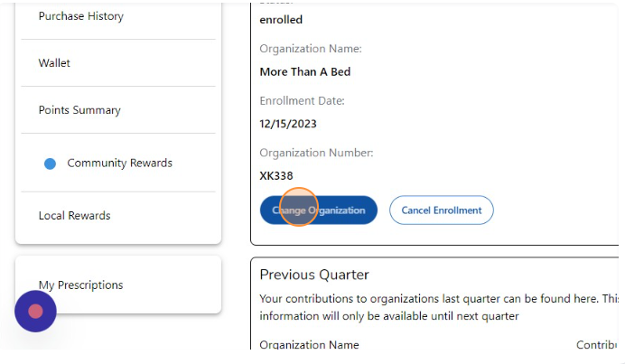Screen dimensions: 625x364
Task: Click the organization number XK338
Action: tap(276, 176)
